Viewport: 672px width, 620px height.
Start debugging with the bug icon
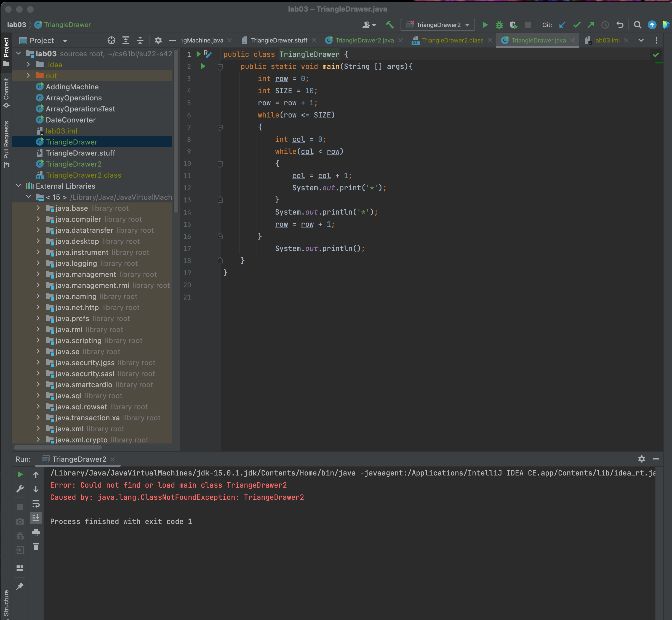[x=499, y=25]
